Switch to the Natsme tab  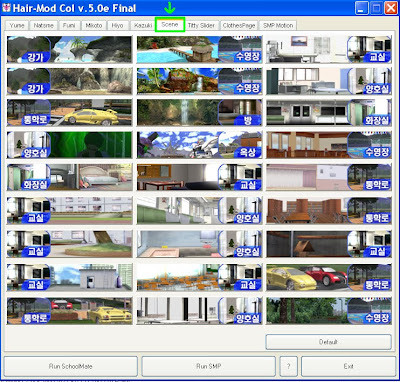pos(43,25)
